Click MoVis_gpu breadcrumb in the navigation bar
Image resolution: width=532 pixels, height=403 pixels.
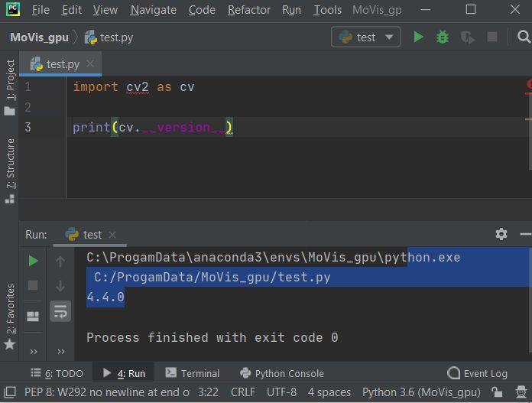[39, 37]
